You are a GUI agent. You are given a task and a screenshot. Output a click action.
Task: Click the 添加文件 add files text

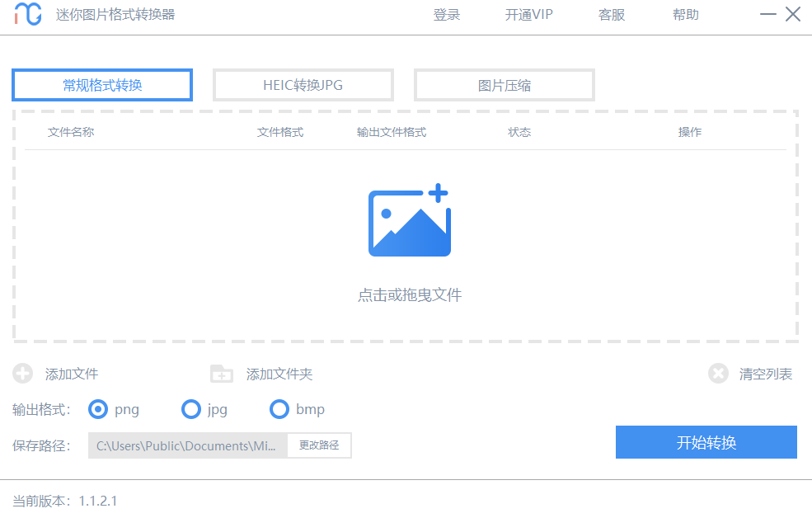click(72, 374)
